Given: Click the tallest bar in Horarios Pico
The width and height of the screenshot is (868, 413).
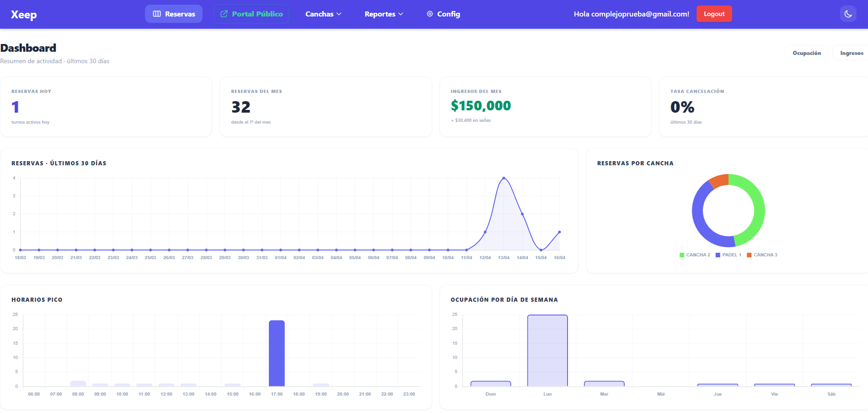Looking at the screenshot, I should [x=277, y=353].
